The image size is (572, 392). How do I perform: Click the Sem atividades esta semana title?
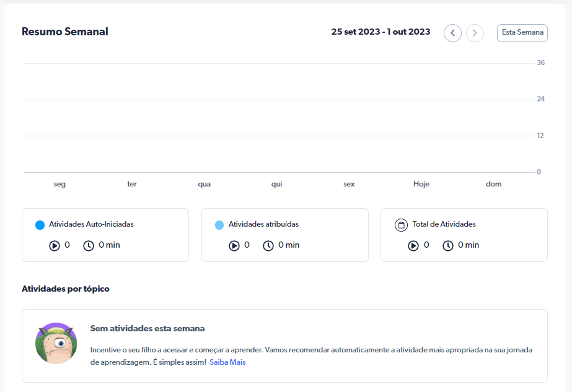pos(147,328)
